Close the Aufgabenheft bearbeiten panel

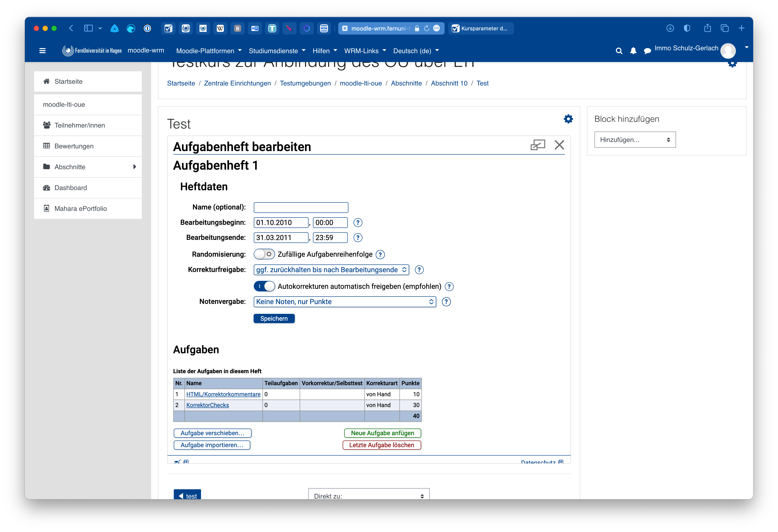click(x=559, y=145)
